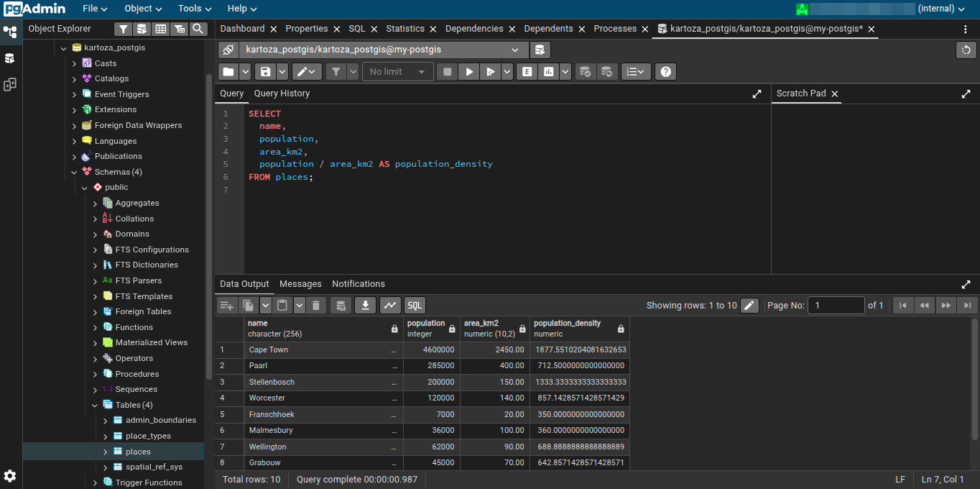This screenshot has height=489, width=980.
Task: Toggle maximize of the Query editor panel
Action: point(757,93)
